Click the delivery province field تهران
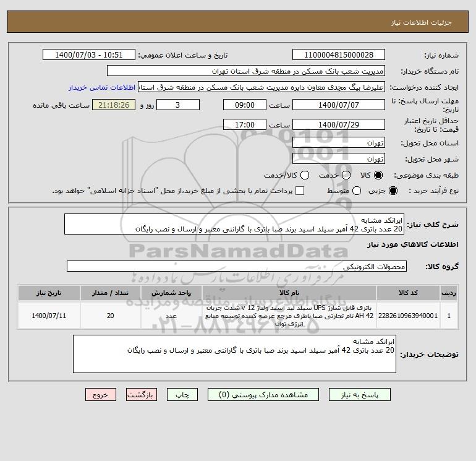 339,143
